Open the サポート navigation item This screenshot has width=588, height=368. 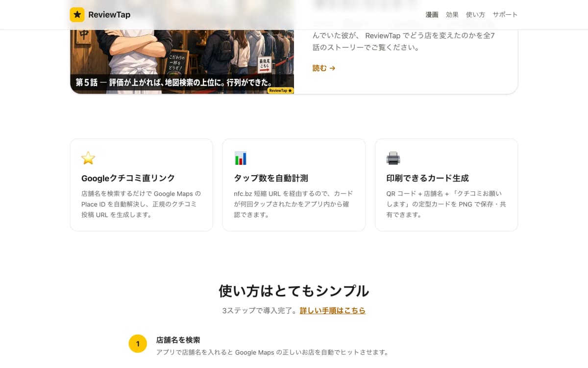click(x=505, y=15)
